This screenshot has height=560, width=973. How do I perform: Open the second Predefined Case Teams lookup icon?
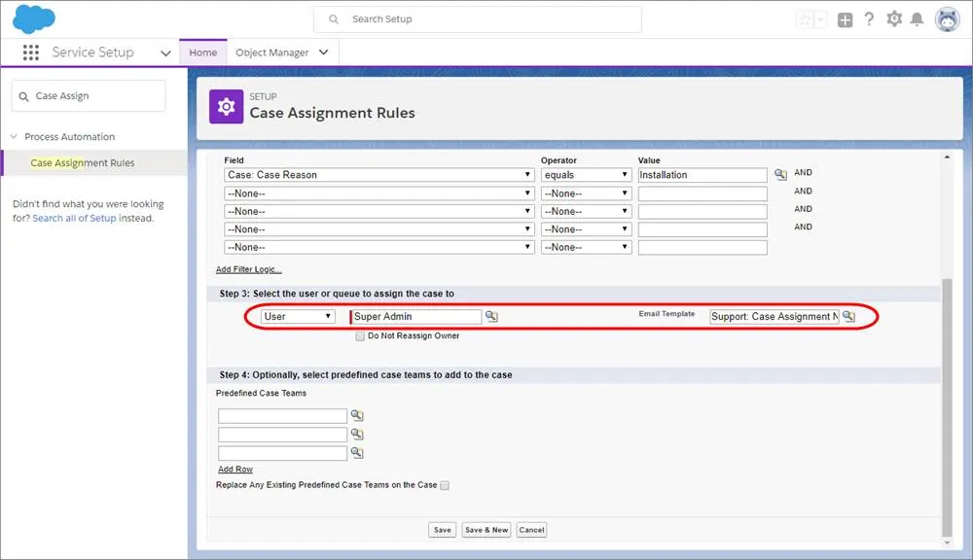pyautogui.click(x=357, y=435)
